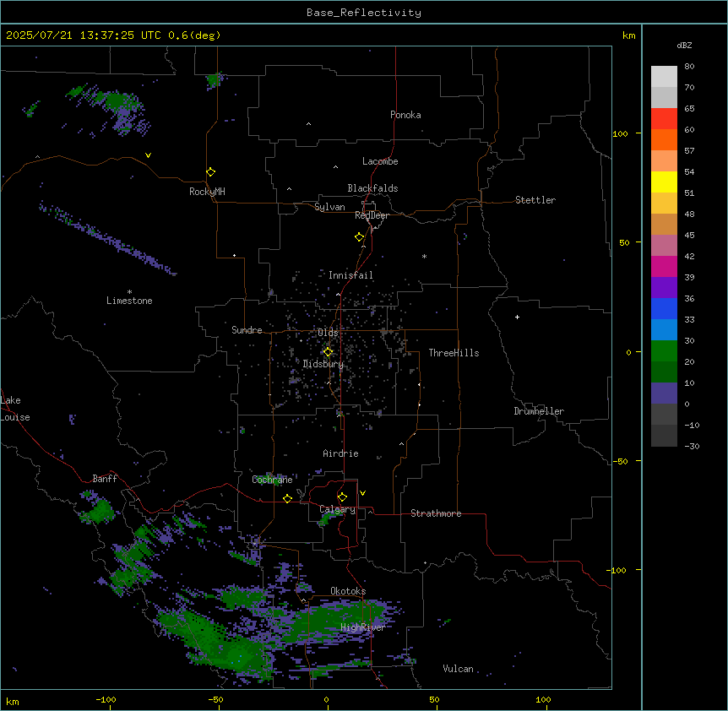The image size is (728, 711).
Task: Click the HighRiver label
Action: 362,627
